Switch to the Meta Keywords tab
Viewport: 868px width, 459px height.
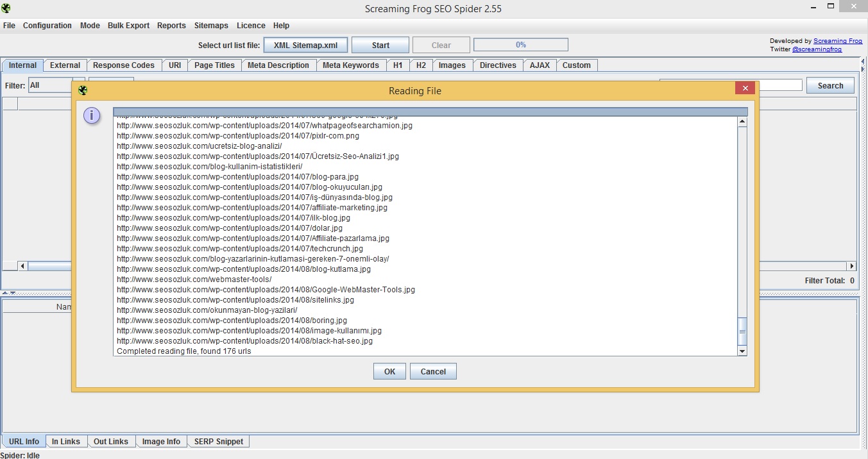point(351,65)
